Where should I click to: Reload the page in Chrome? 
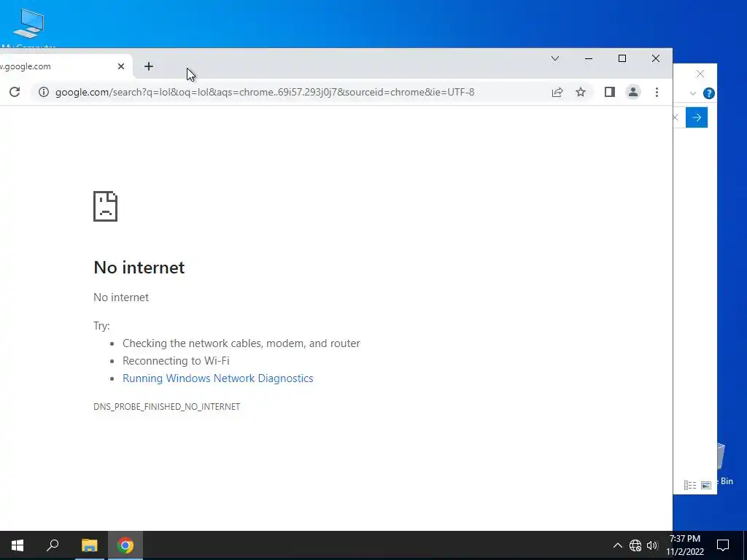(x=15, y=92)
